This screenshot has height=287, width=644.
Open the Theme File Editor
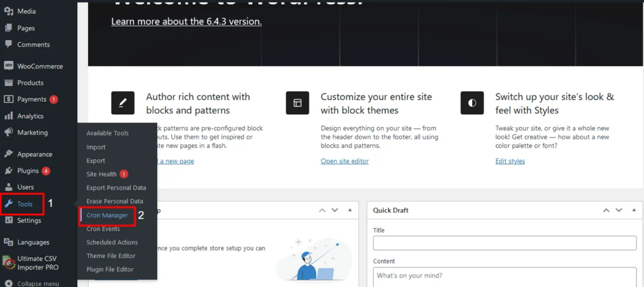[x=111, y=256]
